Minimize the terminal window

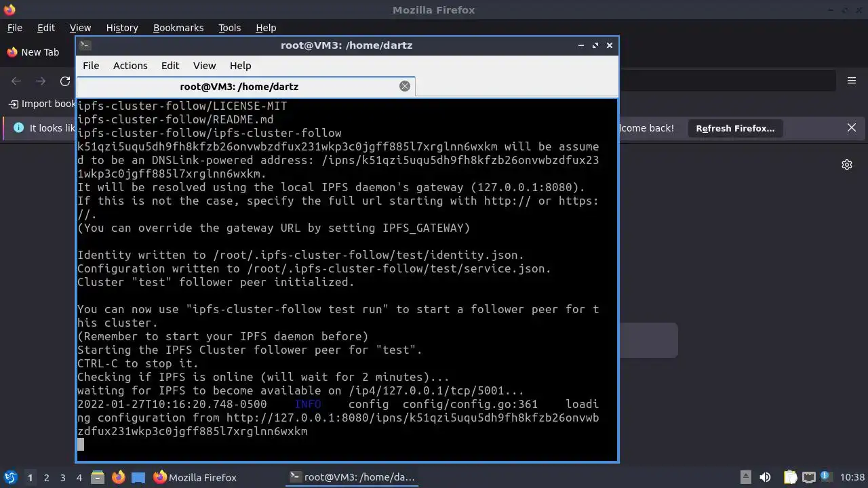[581, 45]
